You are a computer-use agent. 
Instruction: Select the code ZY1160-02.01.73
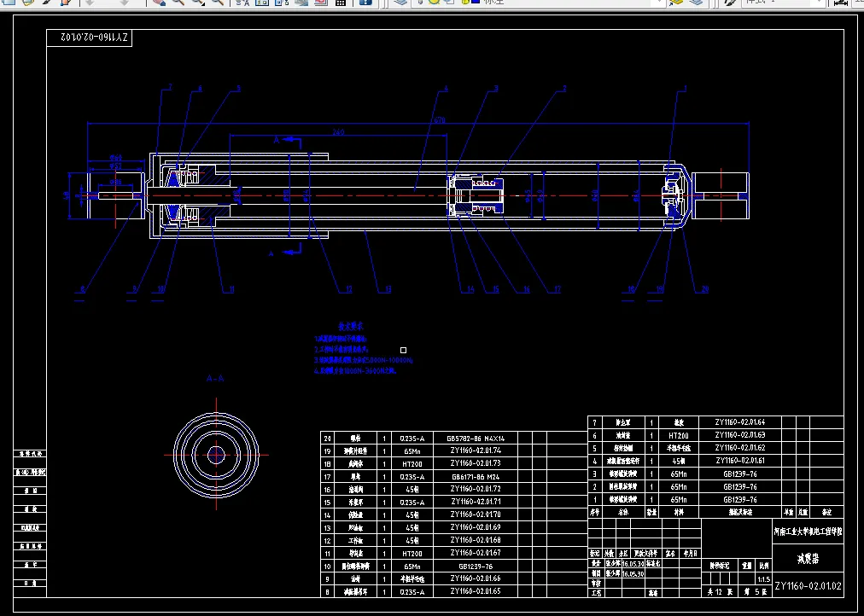pyautogui.click(x=476, y=463)
